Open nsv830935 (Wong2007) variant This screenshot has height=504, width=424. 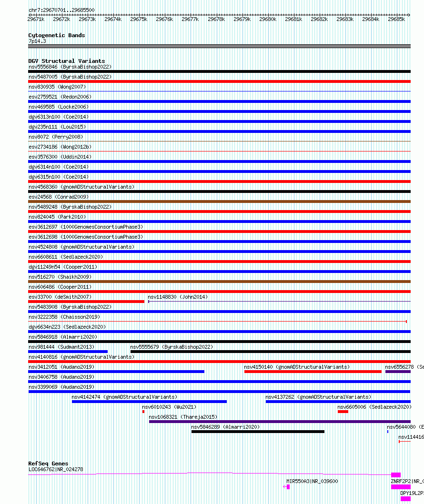click(x=57, y=87)
